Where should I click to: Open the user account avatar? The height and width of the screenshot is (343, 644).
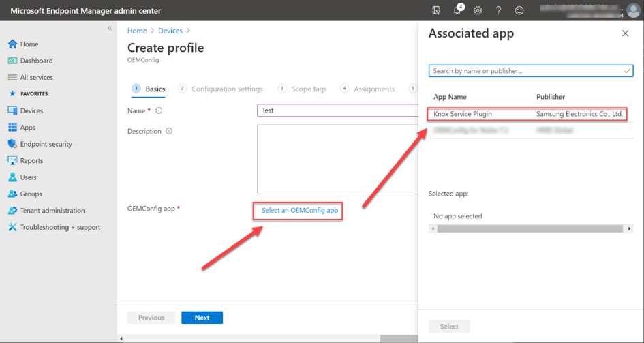(633, 11)
